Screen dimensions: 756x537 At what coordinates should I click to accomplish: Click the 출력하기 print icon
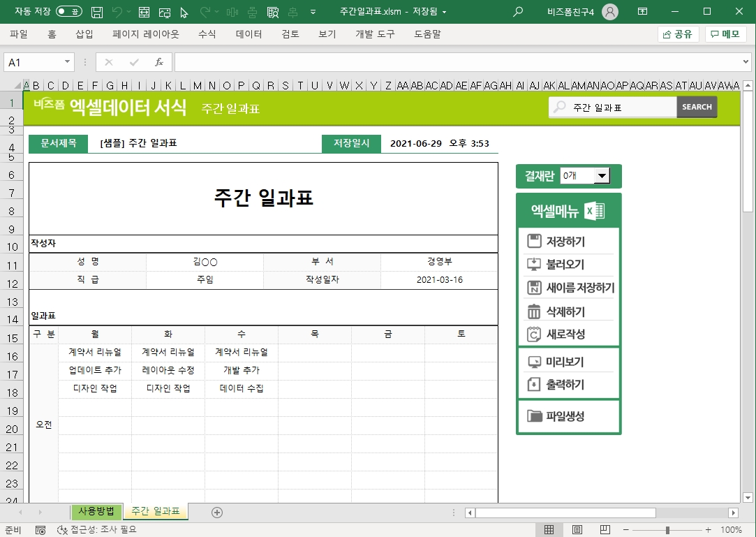pyautogui.click(x=535, y=385)
